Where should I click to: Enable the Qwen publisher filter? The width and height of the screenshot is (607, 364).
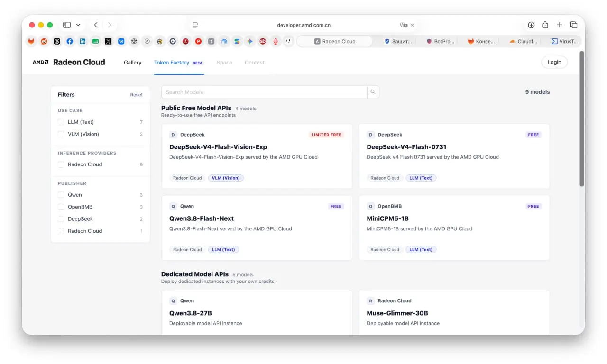(x=61, y=195)
